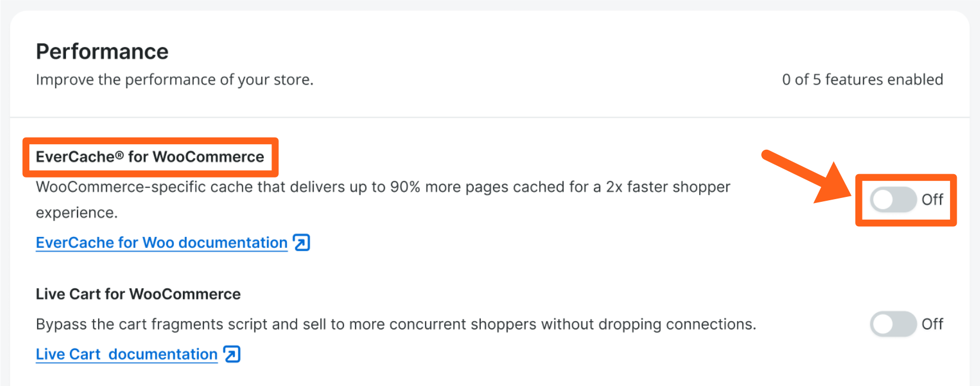Open the Live Cart documentation link
The width and height of the screenshot is (980, 386).
point(126,354)
